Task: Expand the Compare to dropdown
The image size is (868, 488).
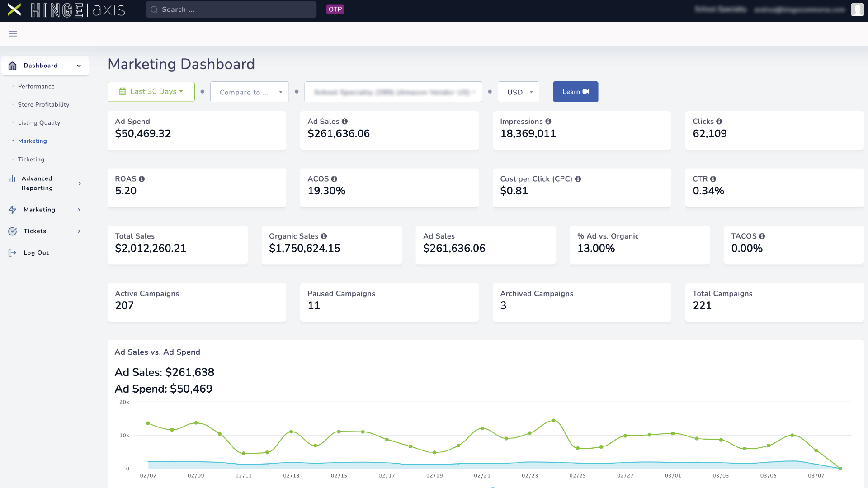Action: (x=249, y=92)
